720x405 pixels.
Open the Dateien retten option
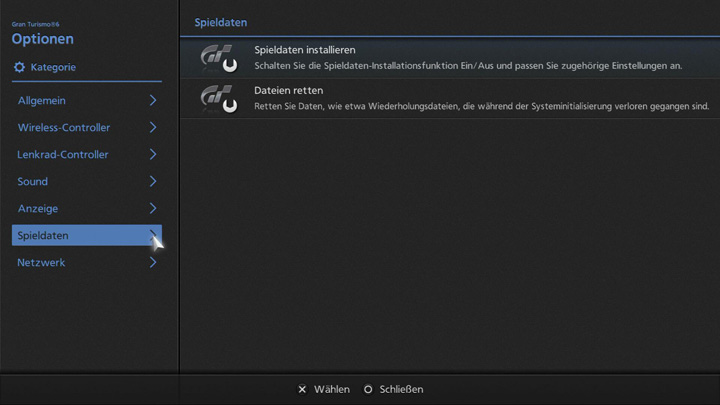(x=287, y=90)
